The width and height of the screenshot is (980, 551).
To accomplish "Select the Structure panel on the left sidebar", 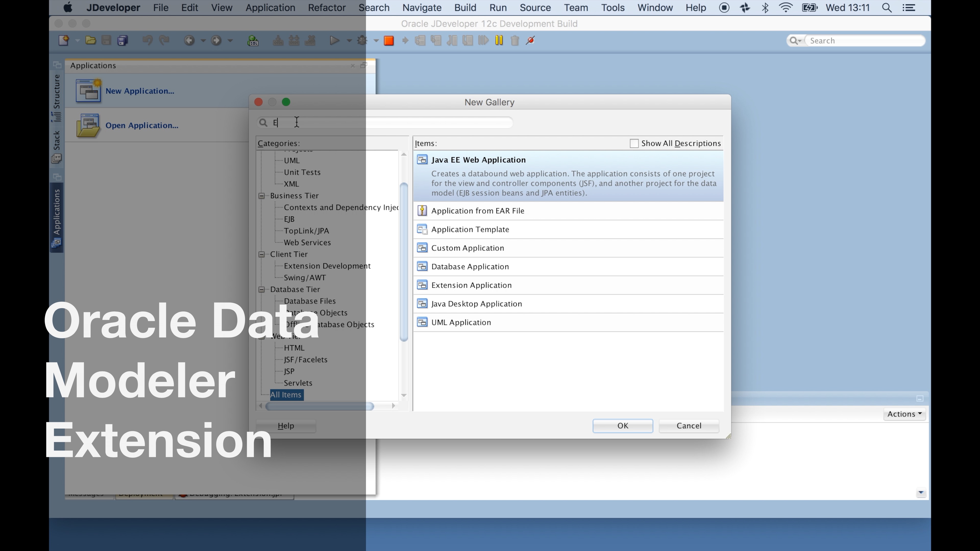I will coord(57,95).
